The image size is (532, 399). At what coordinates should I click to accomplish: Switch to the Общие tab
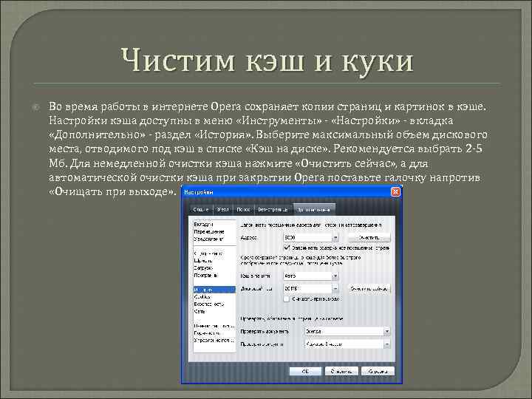[201, 210]
